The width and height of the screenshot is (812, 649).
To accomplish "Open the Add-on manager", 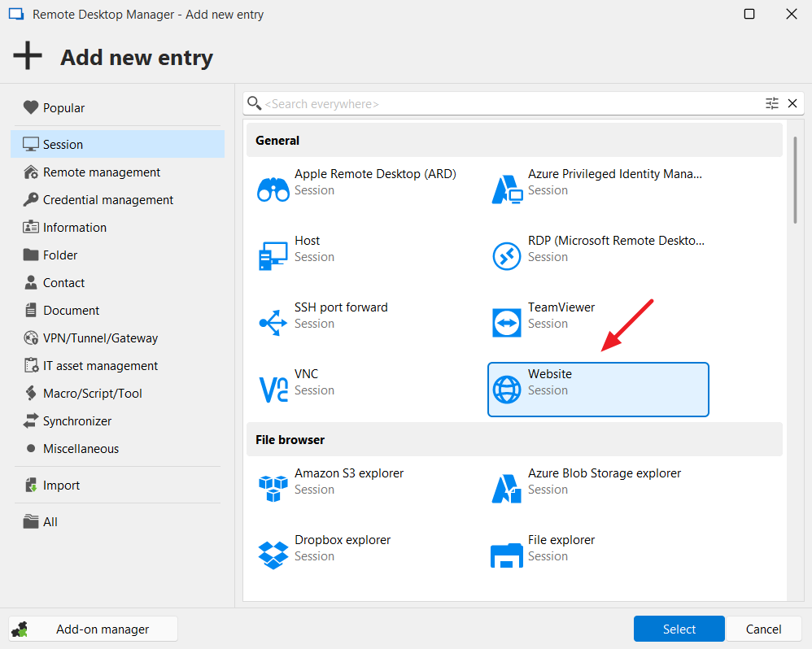I will [94, 629].
